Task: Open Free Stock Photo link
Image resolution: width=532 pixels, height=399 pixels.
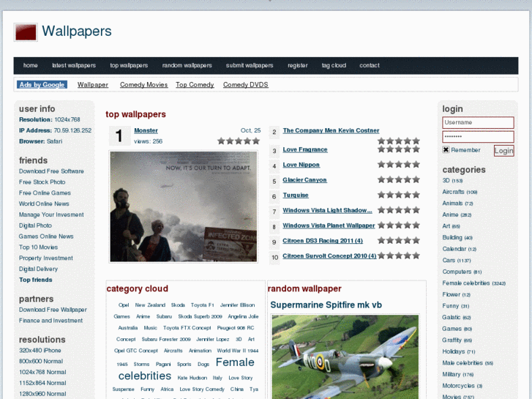Action: pyautogui.click(x=42, y=182)
